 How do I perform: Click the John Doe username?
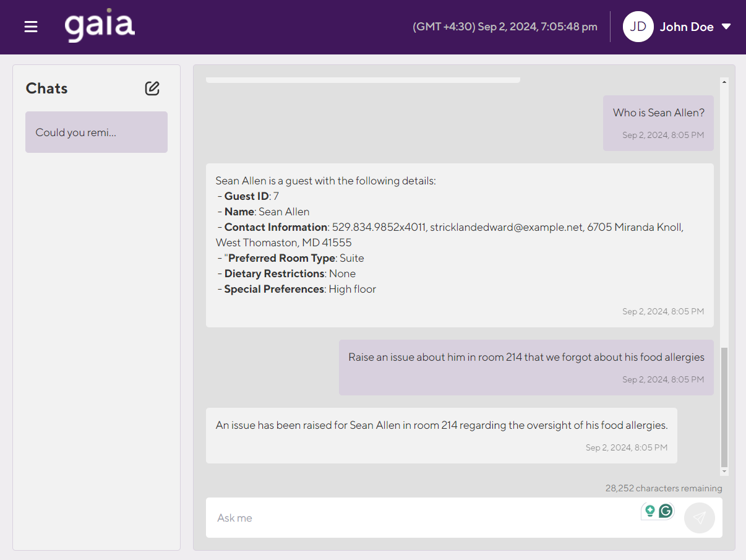[687, 27]
